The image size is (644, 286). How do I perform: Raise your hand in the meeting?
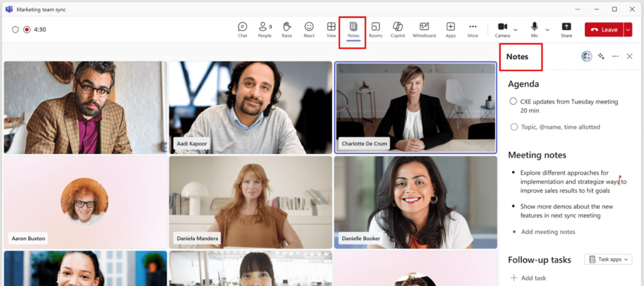tap(287, 30)
